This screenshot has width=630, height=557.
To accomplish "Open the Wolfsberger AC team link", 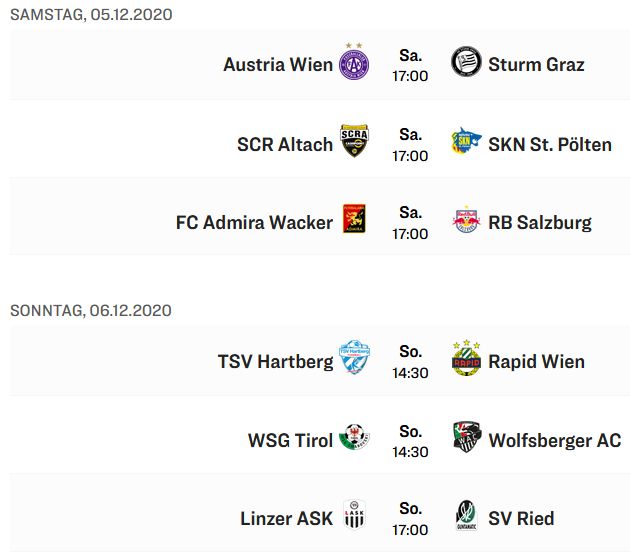I will [554, 440].
